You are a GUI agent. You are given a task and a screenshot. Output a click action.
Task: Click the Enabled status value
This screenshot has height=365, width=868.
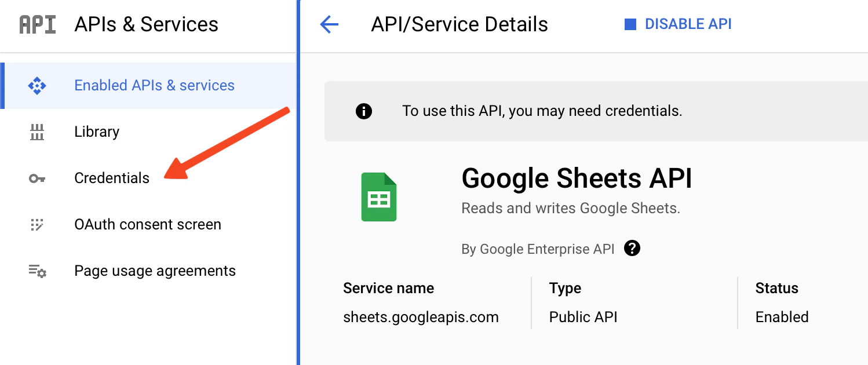tap(782, 317)
